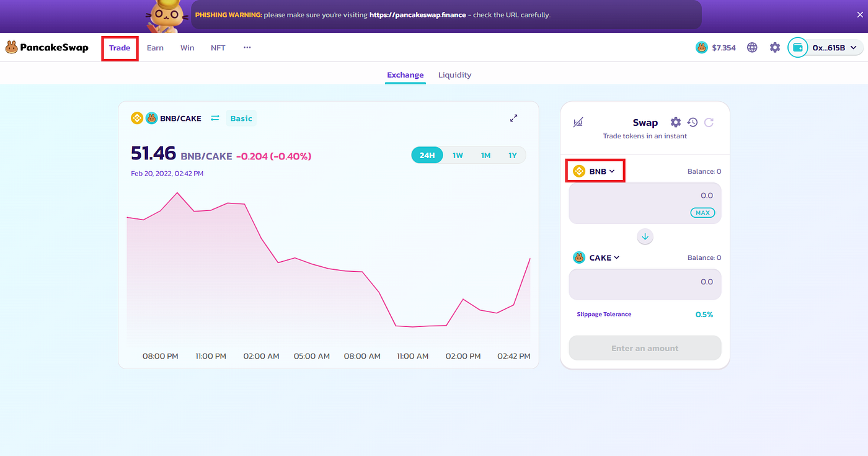Open the language globe selector
Viewport: 868px width, 456px height.
752,47
